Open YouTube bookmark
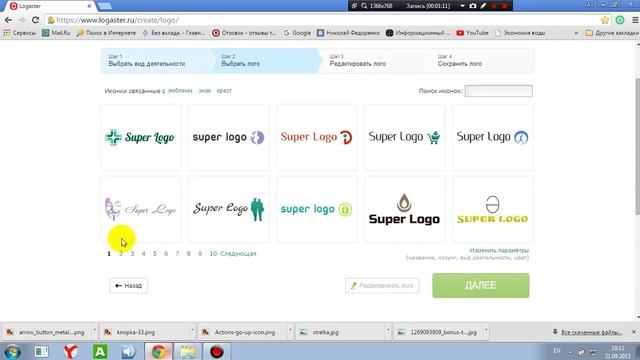The width and height of the screenshot is (640, 360). pyautogui.click(x=472, y=33)
